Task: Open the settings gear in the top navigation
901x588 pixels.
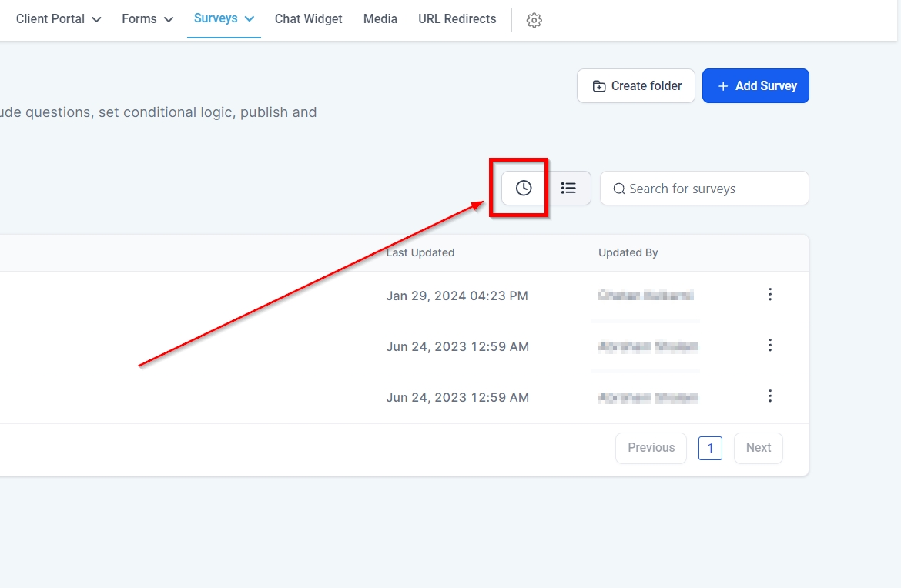Action: (534, 21)
